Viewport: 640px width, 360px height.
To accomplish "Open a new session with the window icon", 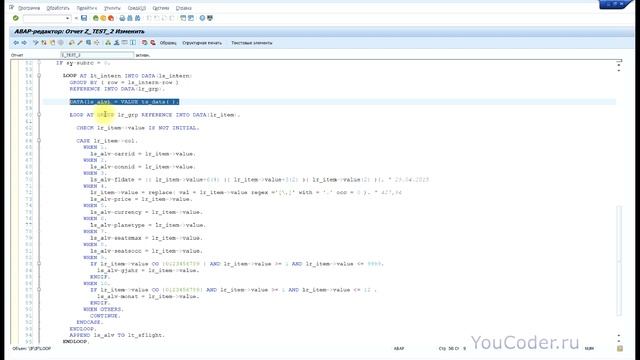I will [x=183, y=18].
